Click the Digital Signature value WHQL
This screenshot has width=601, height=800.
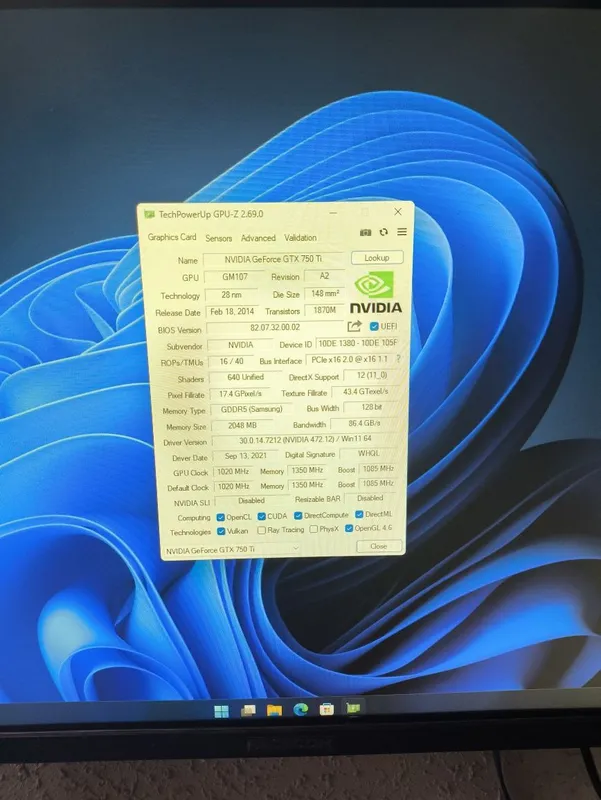click(x=368, y=453)
